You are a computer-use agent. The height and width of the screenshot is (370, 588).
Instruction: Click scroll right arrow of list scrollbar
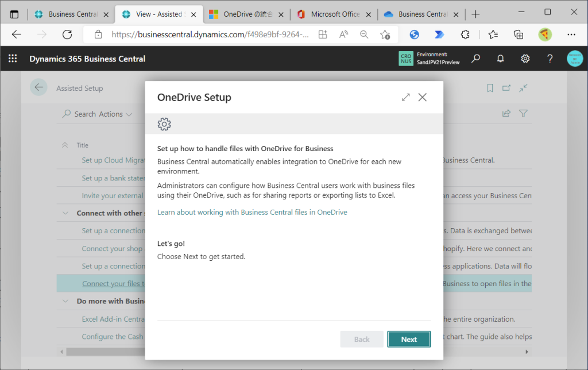click(527, 352)
